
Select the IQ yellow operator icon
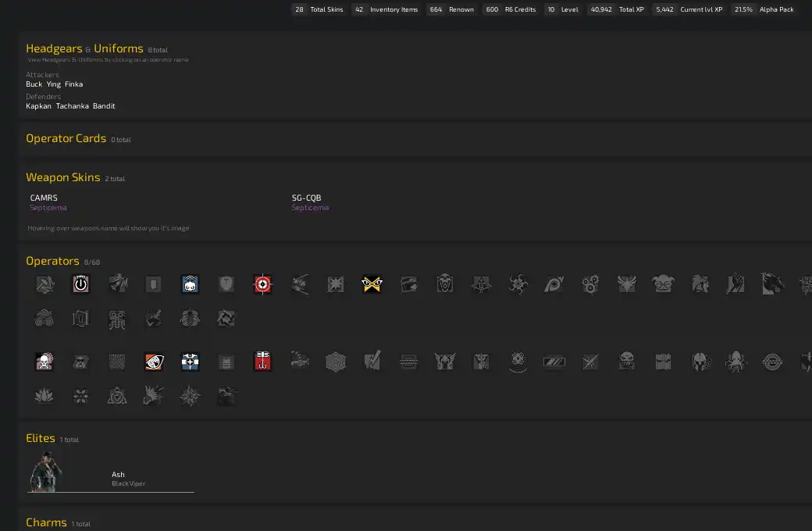372,284
